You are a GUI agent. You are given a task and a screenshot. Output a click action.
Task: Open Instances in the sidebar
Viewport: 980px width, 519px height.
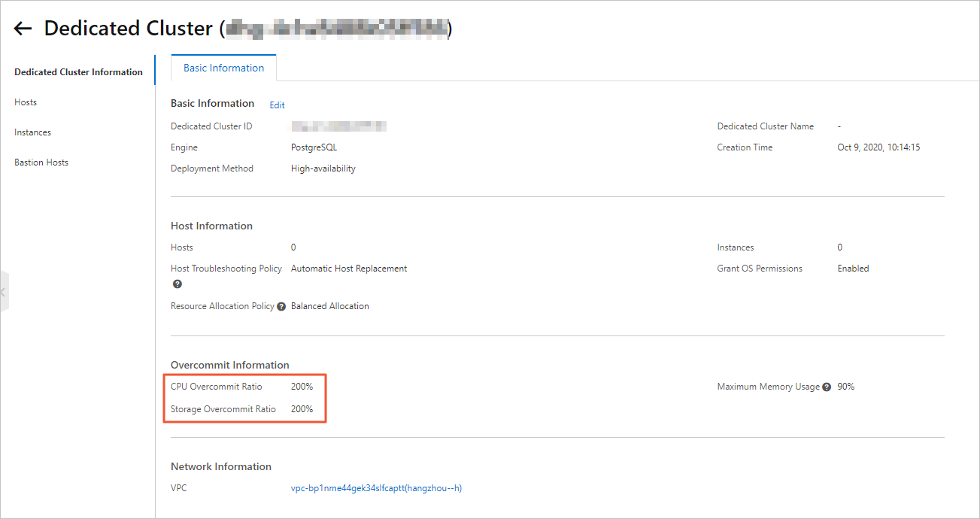[33, 132]
